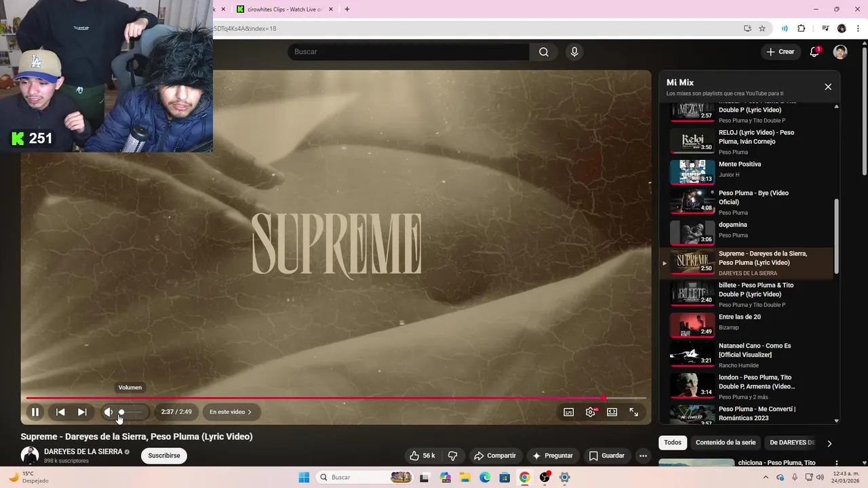Open the 'En este video' chapters button
Screen dimensions: 868x488
pos(231,412)
